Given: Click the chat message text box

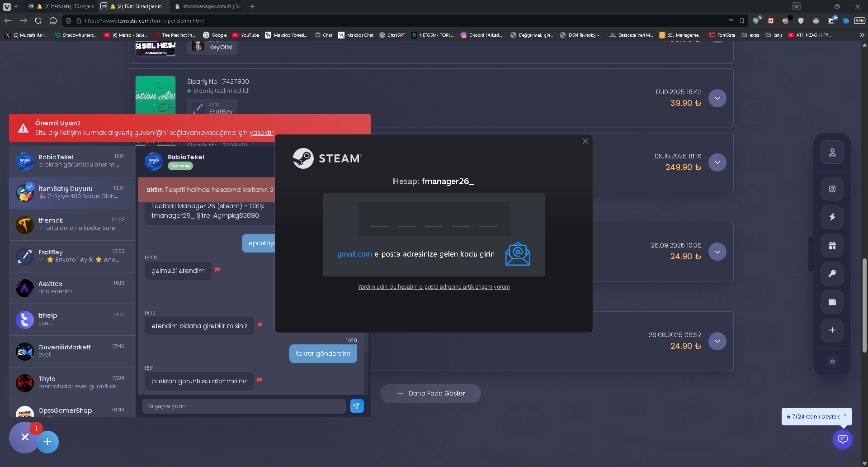Looking at the screenshot, I should click(x=244, y=406).
